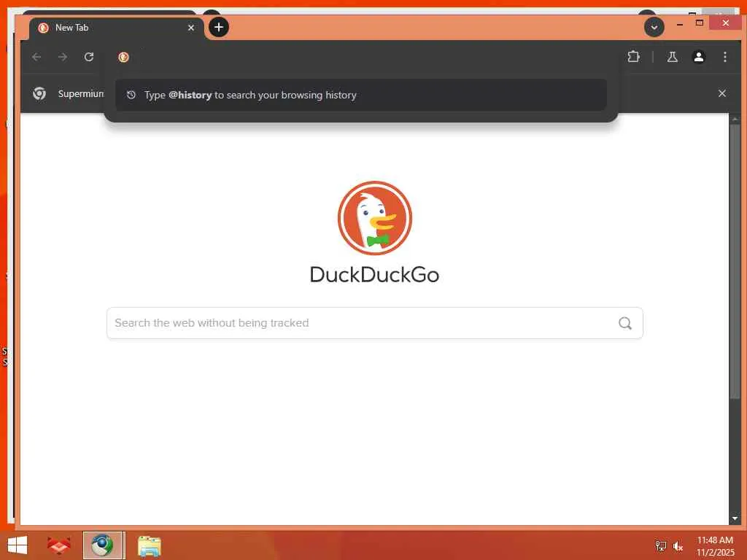747x560 pixels.
Task: Open the three-dot browser menu
Action: tap(724, 57)
